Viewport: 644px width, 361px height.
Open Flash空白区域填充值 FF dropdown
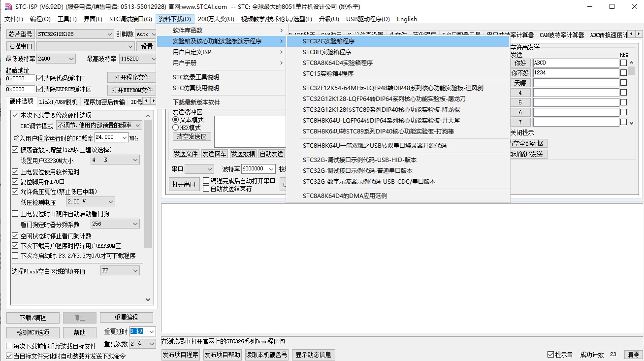click(120, 270)
